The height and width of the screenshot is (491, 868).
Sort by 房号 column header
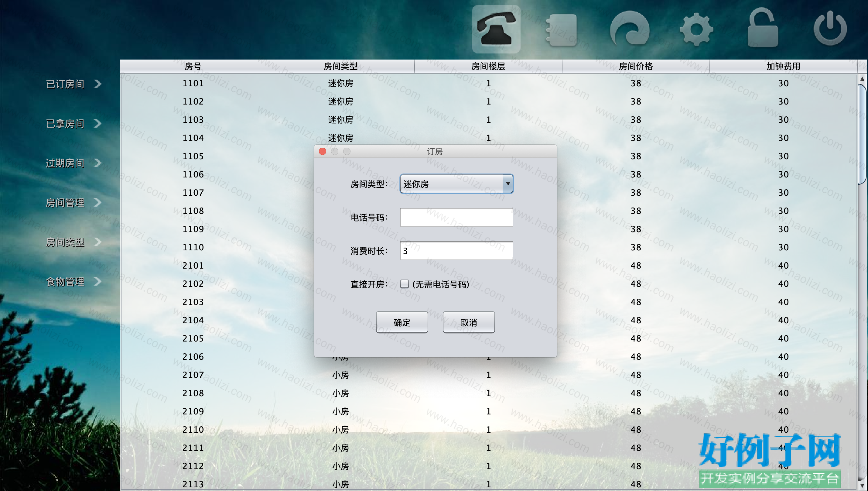pos(193,66)
